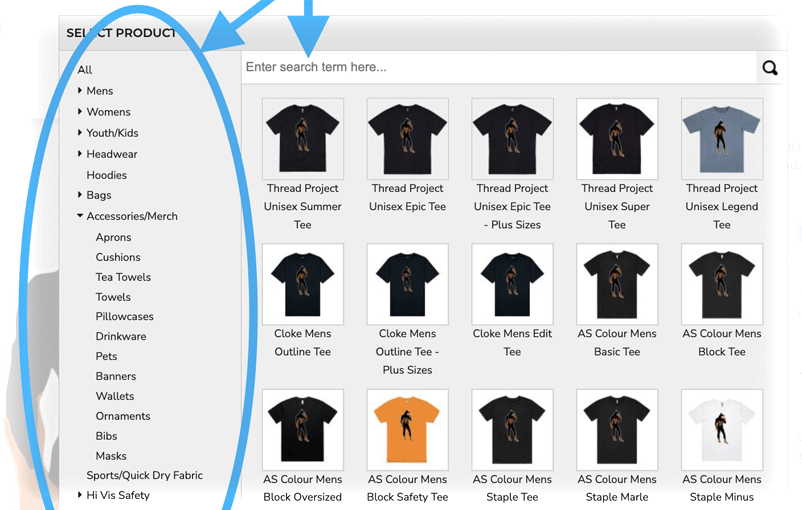The height and width of the screenshot is (510, 802).
Task: Pick Thread Project Unisex Summer Tee thumbnail
Action: click(303, 139)
